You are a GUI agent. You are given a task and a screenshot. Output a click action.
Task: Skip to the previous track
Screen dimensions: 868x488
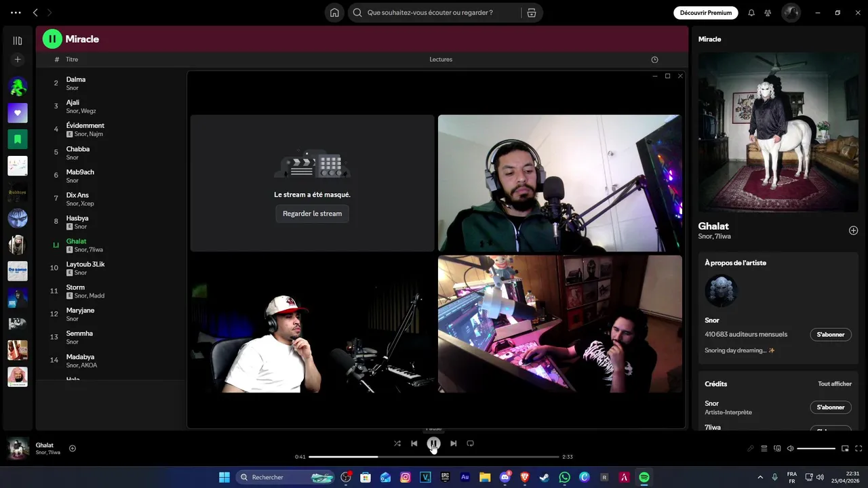tap(414, 443)
